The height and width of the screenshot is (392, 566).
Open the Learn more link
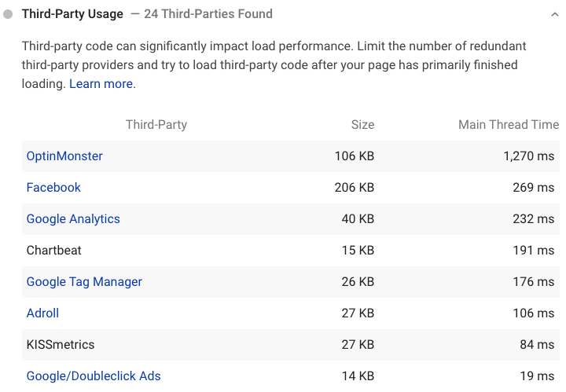(101, 83)
